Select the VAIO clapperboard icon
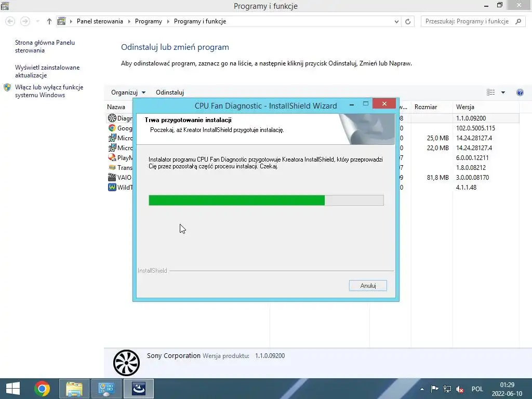This screenshot has height=399, width=532. 112,177
